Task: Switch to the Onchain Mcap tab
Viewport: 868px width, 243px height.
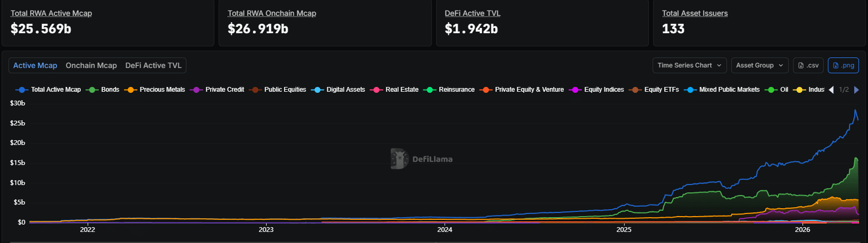Action: [x=91, y=65]
